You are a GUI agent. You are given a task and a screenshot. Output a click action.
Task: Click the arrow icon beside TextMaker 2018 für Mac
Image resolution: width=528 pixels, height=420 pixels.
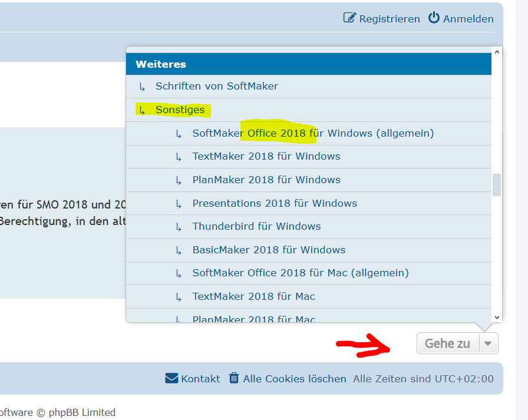(179, 297)
